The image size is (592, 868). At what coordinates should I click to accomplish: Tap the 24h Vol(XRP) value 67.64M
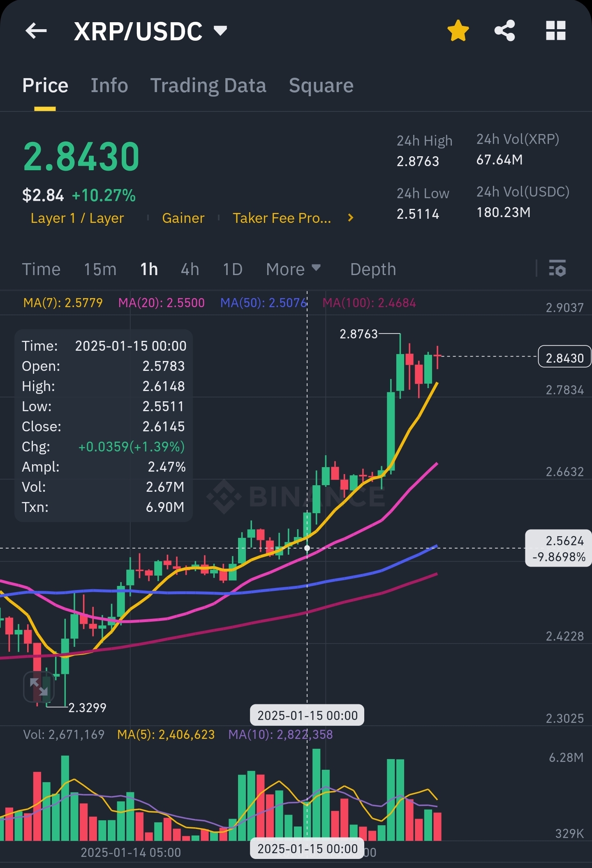(x=499, y=160)
